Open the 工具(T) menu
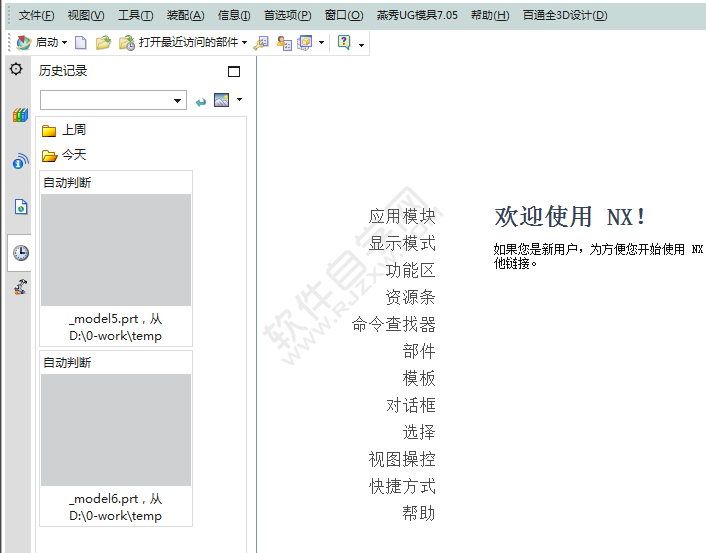This screenshot has width=706, height=553. tap(135, 15)
